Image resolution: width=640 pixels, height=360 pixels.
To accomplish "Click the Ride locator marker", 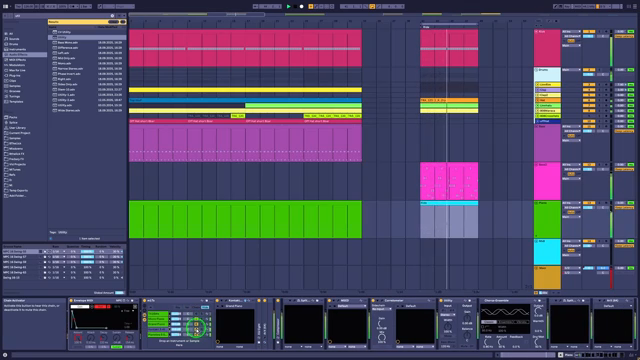I will coord(425,27).
